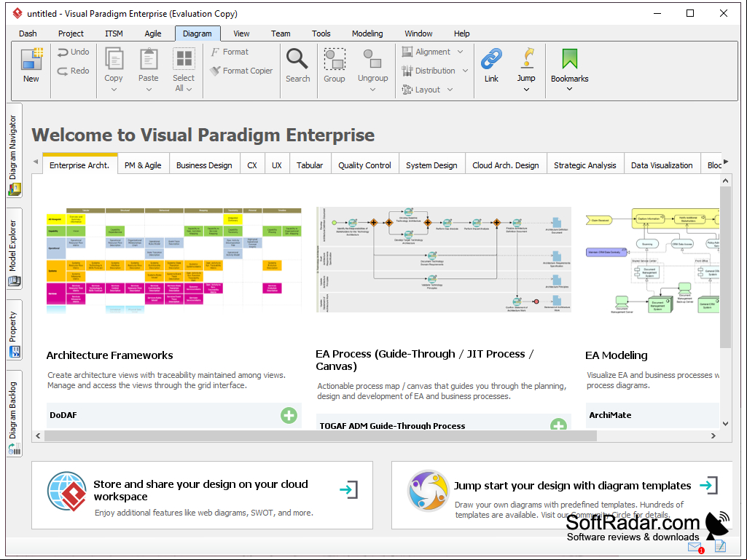Image resolution: width=747 pixels, height=560 pixels.
Task: Click the green Bookmarks icon
Action: [570, 59]
